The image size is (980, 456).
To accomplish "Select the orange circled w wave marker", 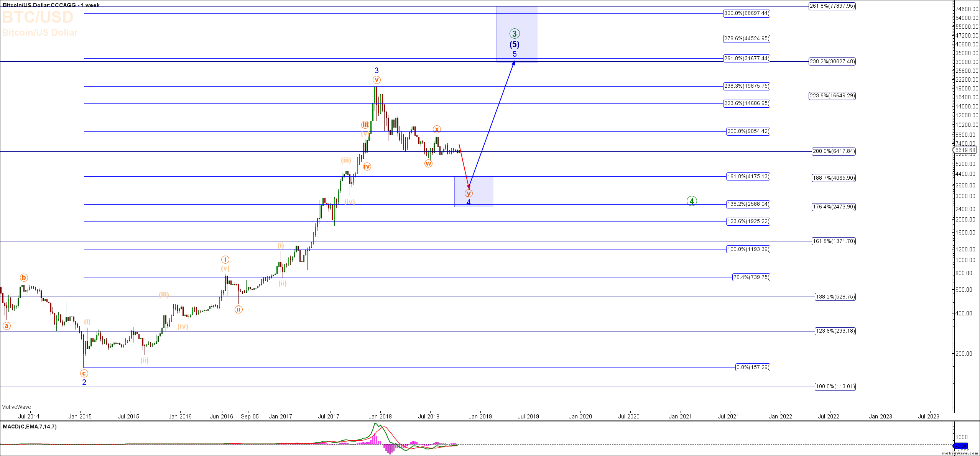I will [x=428, y=164].
